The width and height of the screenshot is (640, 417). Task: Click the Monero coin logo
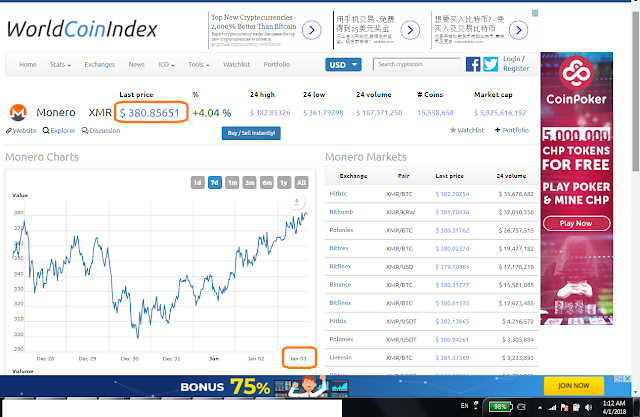pyautogui.click(x=18, y=113)
